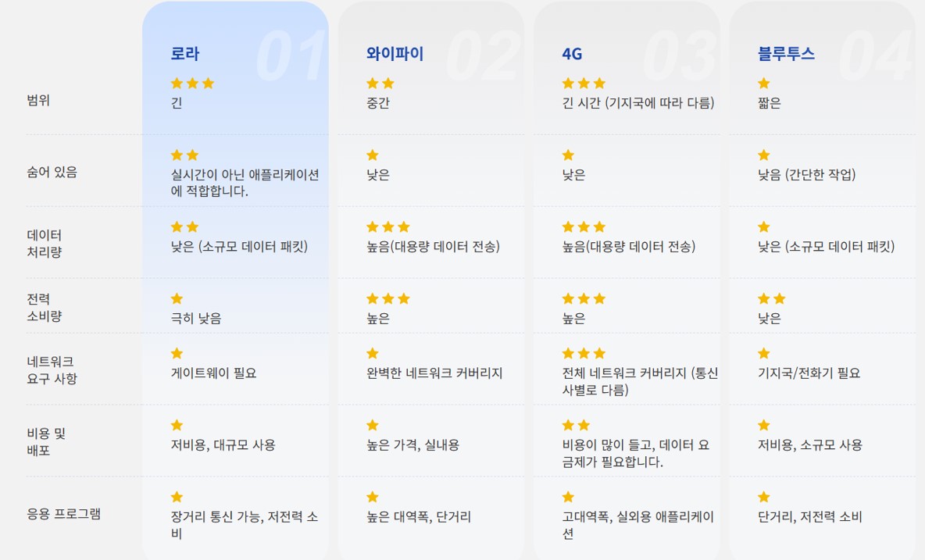
Task: Click 4G's three-star network requirements rating
Action: (x=584, y=353)
